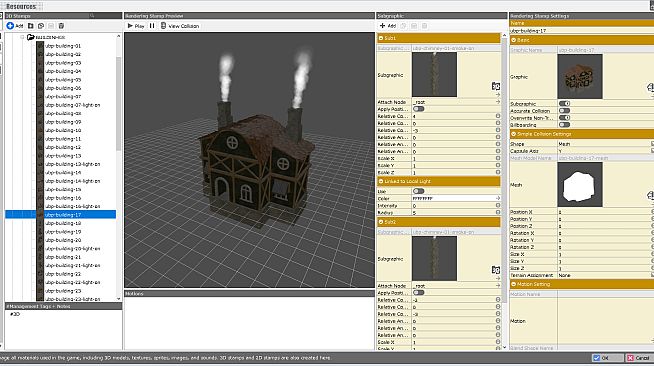Click Sub1 Attach Node value _root

(x=419, y=102)
